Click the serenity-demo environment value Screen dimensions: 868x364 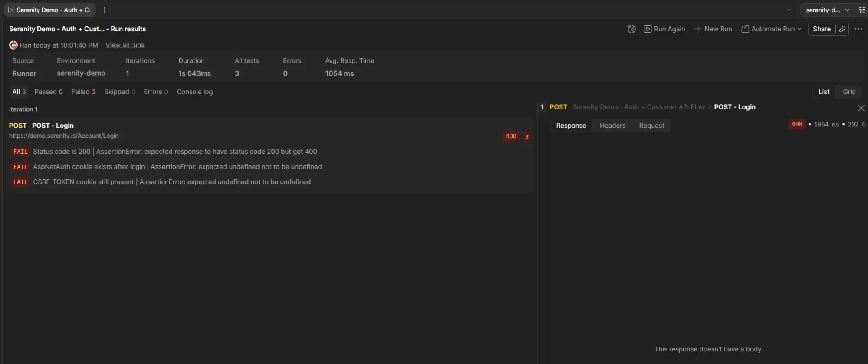[x=81, y=73]
